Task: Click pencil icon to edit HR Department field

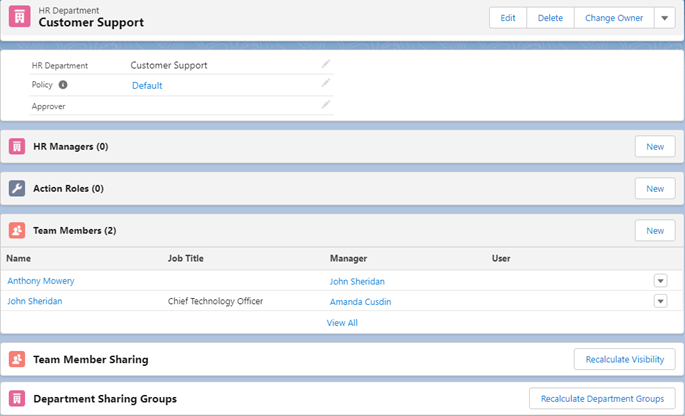Action: [325, 64]
